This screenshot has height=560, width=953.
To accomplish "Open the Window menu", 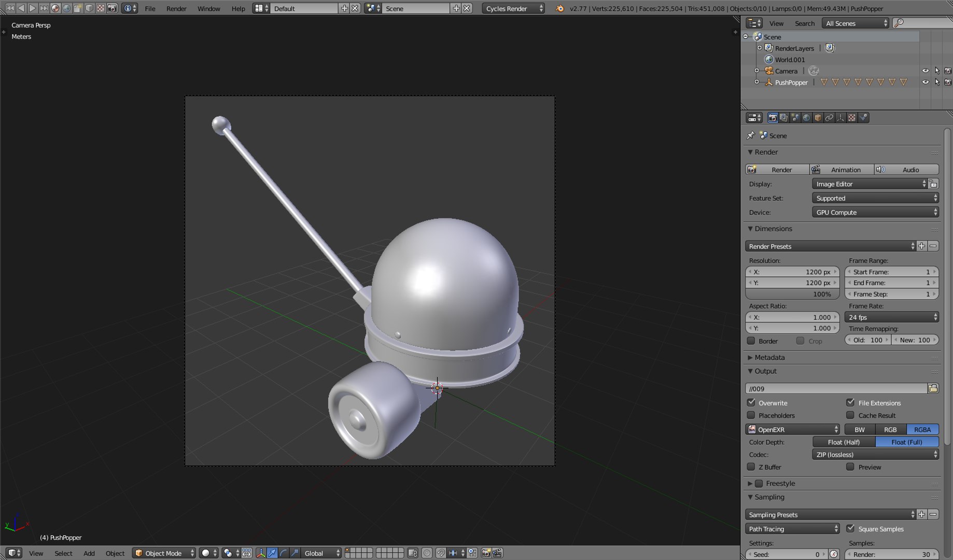I will click(209, 8).
